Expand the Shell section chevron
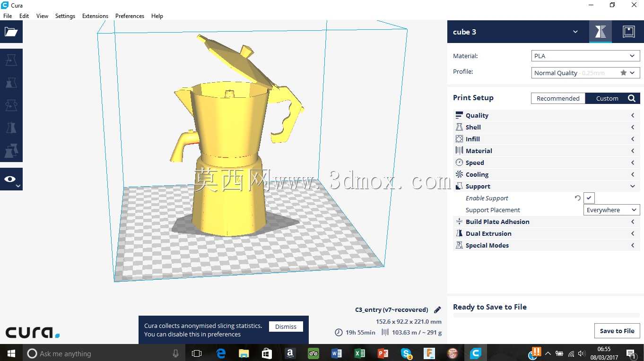The image size is (644, 361). tap(633, 127)
